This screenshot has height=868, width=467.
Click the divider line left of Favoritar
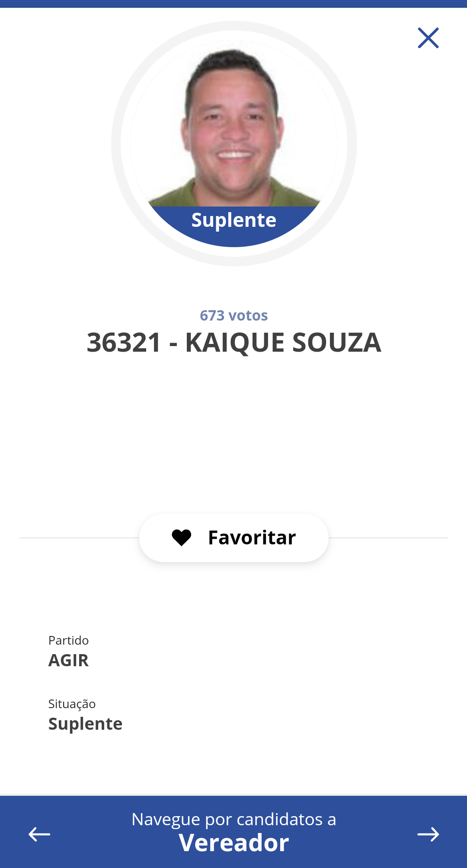tap(79, 538)
